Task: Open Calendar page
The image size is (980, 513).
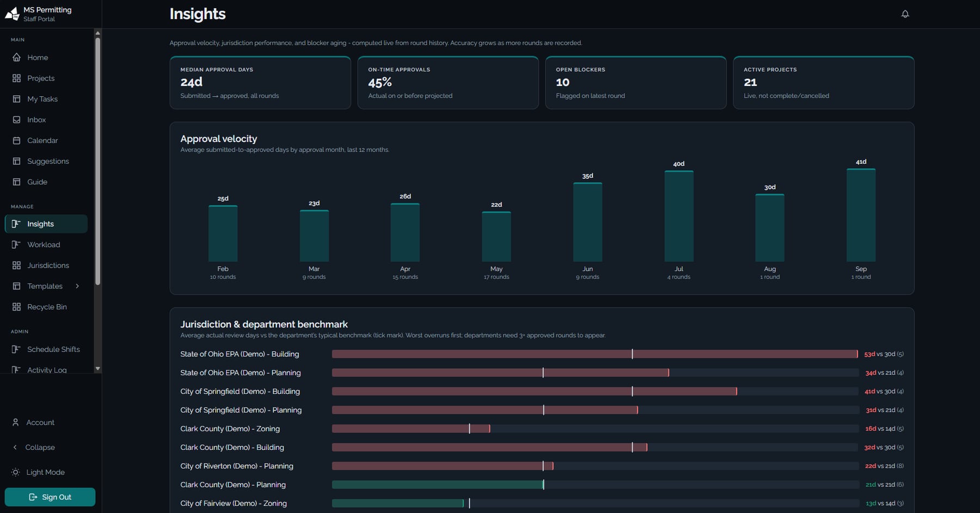Action: 46,140
